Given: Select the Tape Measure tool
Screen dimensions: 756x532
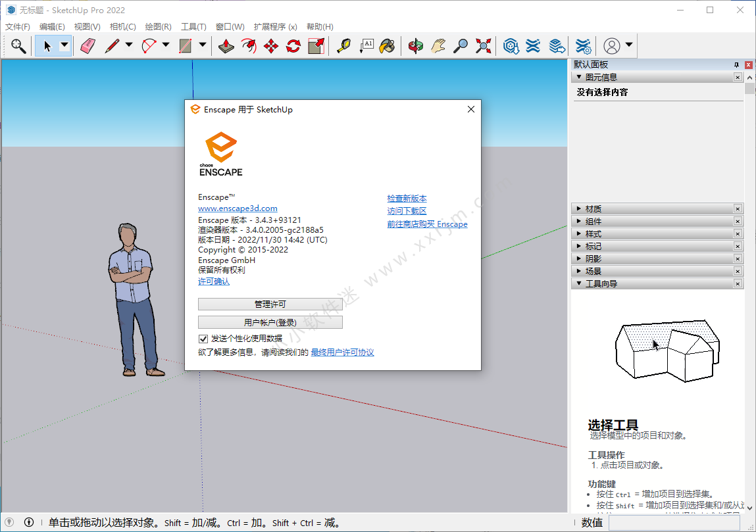Looking at the screenshot, I should 343,46.
